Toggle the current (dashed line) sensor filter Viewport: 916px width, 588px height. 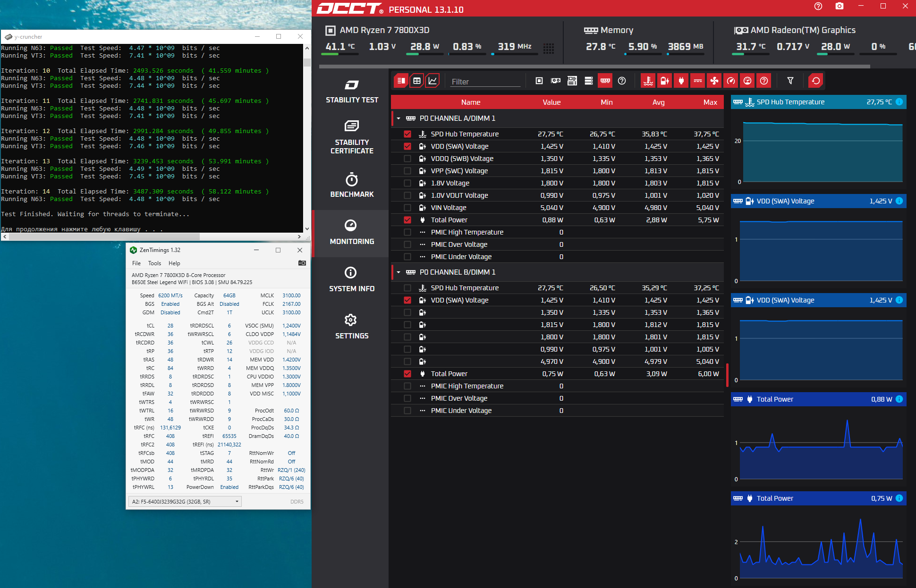point(698,81)
